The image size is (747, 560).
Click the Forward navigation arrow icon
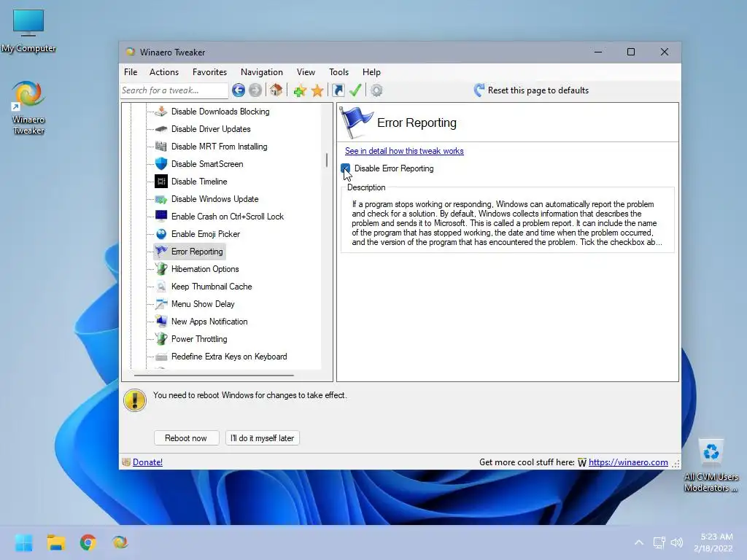(255, 90)
